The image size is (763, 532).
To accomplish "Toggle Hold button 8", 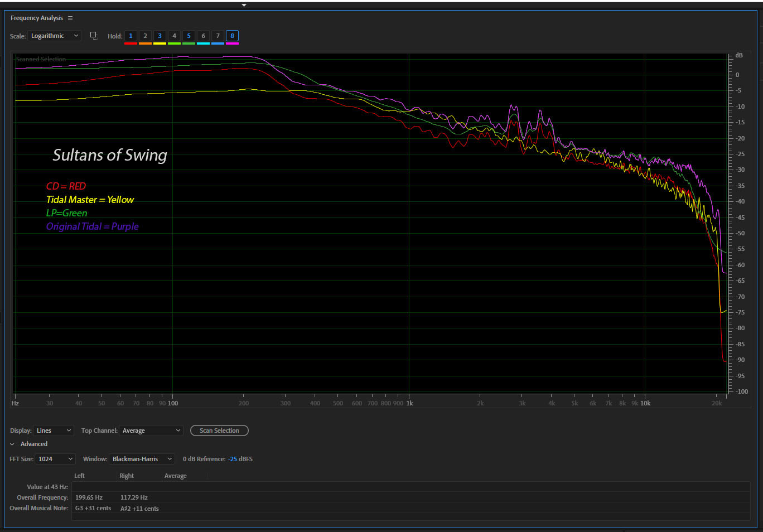I will click(232, 36).
